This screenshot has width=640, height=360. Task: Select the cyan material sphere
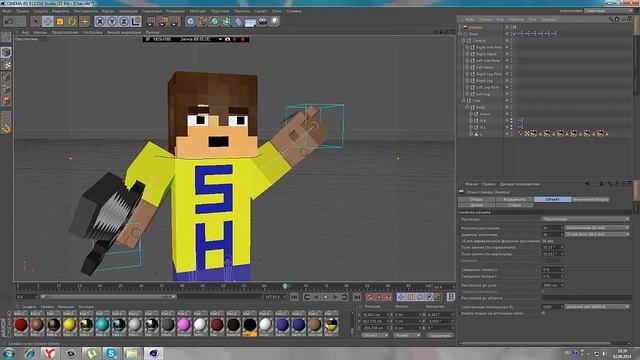pos(102,324)
